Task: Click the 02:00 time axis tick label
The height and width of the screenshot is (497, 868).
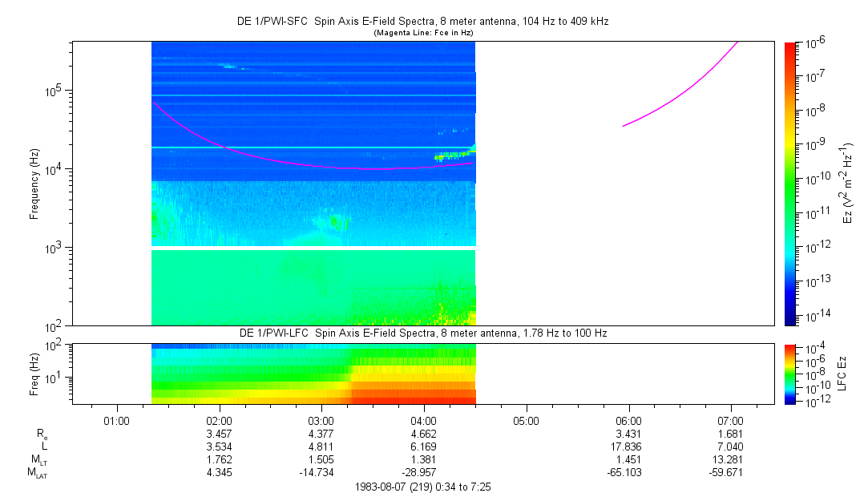Action: (219, 420)
